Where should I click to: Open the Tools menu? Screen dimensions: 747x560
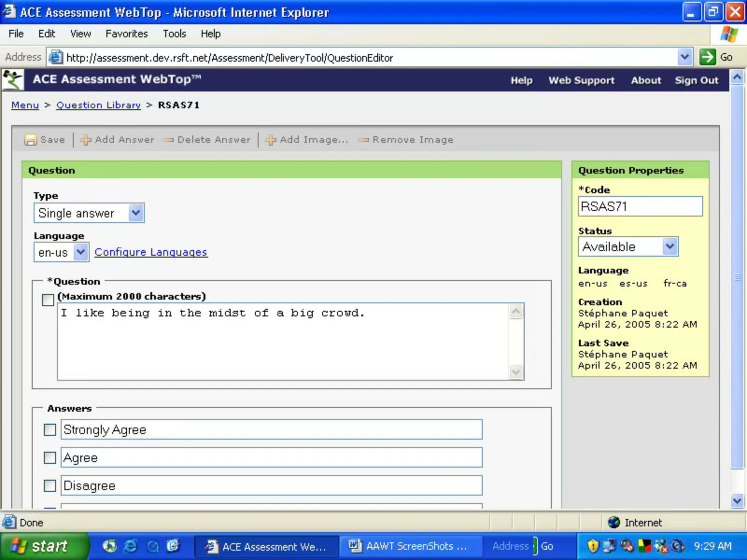tap(175, 34)
